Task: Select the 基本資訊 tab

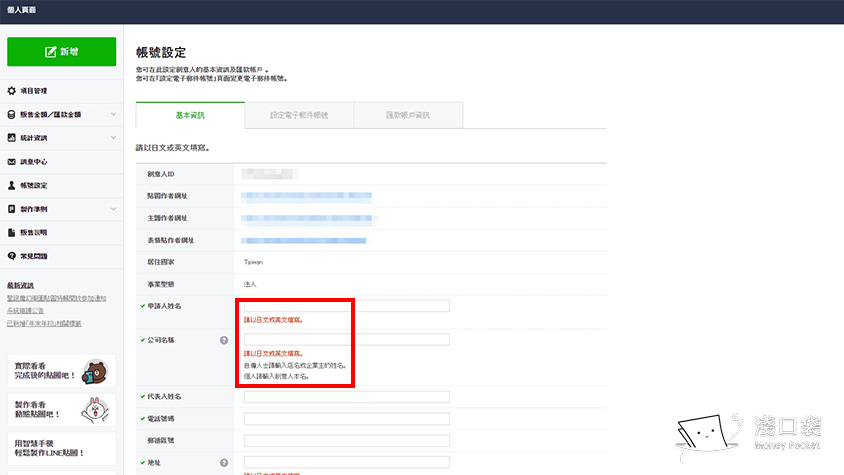Action: [190, 116]
